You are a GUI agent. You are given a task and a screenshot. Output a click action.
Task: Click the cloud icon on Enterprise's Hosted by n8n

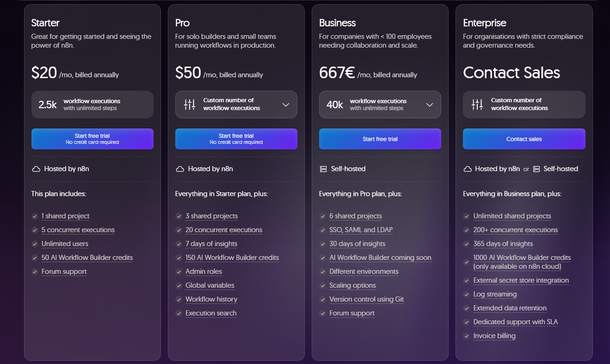pyautogui.click(x=467, y=169)
